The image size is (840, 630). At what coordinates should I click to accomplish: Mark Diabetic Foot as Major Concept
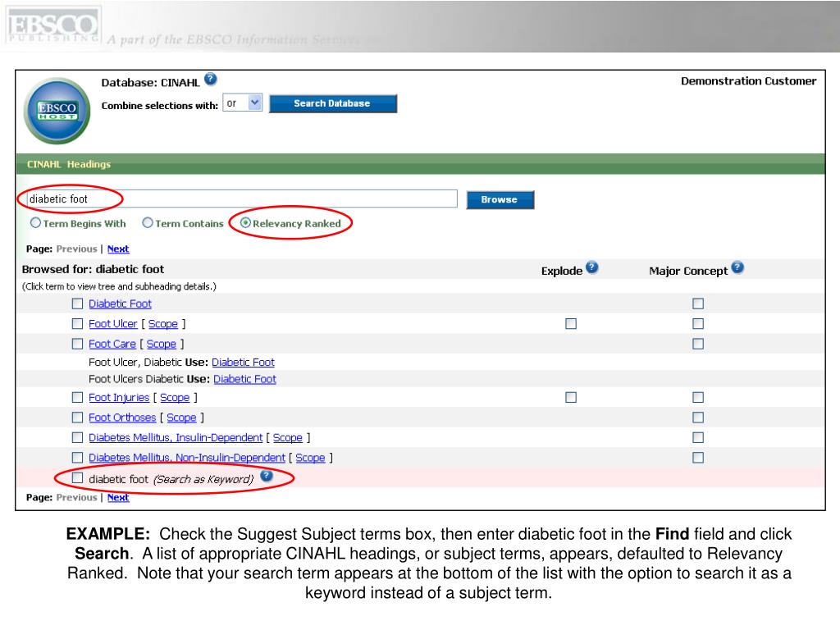pyautogui.click(x=698, y=304)
